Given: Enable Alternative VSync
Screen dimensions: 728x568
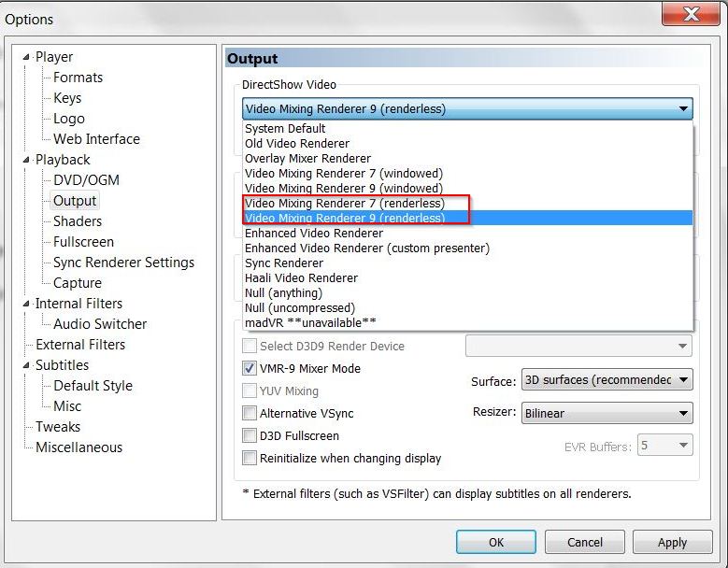Looking at the screenshot, I should [x=250, y=413].
